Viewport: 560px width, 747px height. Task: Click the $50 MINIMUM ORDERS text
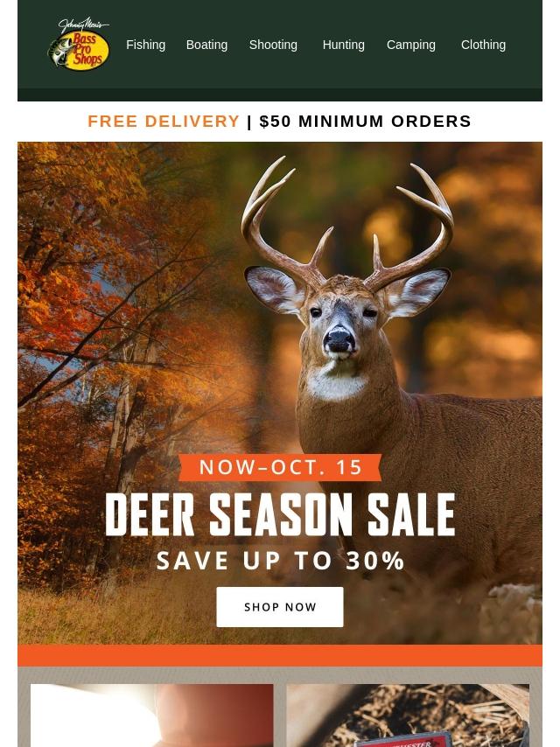(x=366, y=121)
